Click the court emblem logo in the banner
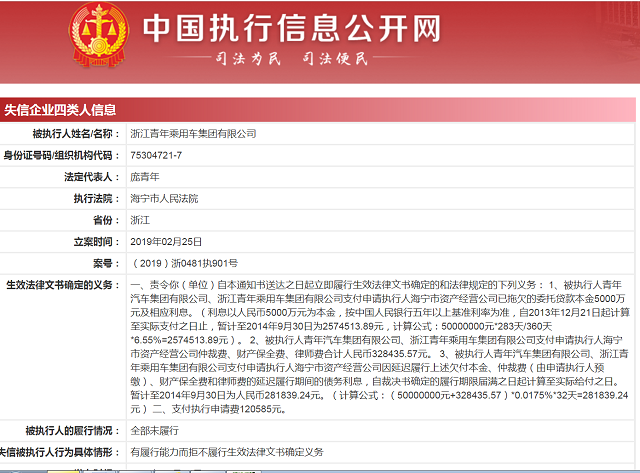The image size is (640, 473). point(99,35)
